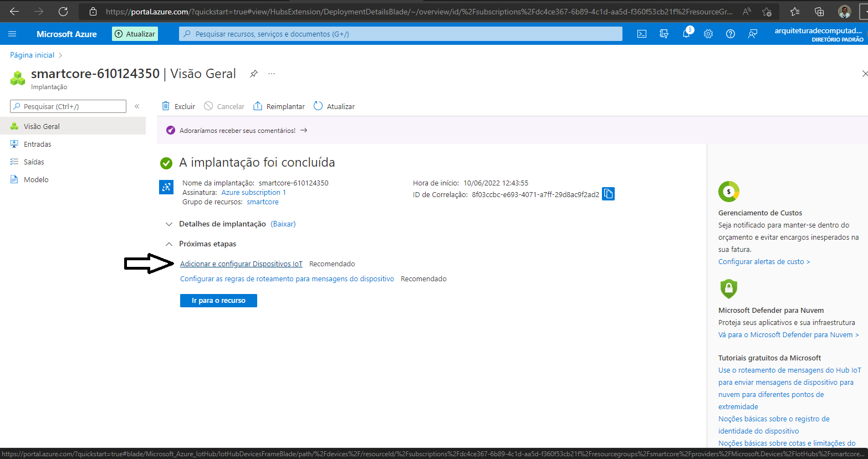This screenshot has height=459, width=868.
Task: Click Configurar alertas de custo link
Action: [764, 262]
